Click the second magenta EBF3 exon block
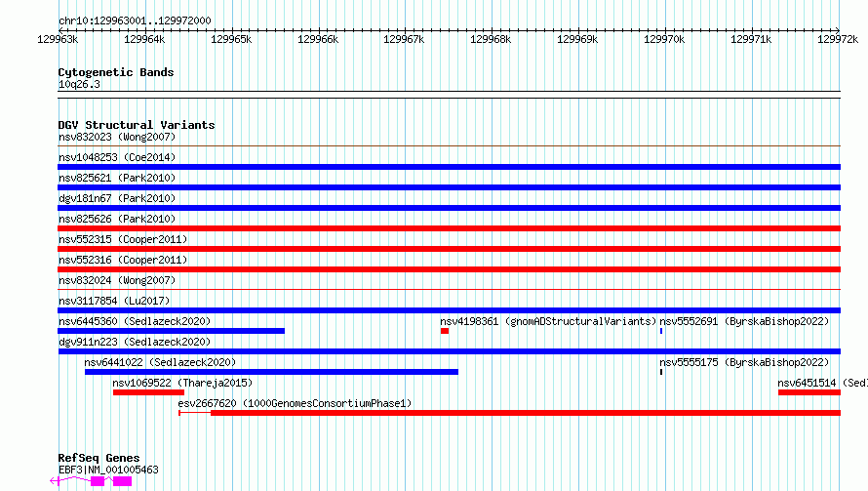This screenshot has height=491, width=868. 122,481
